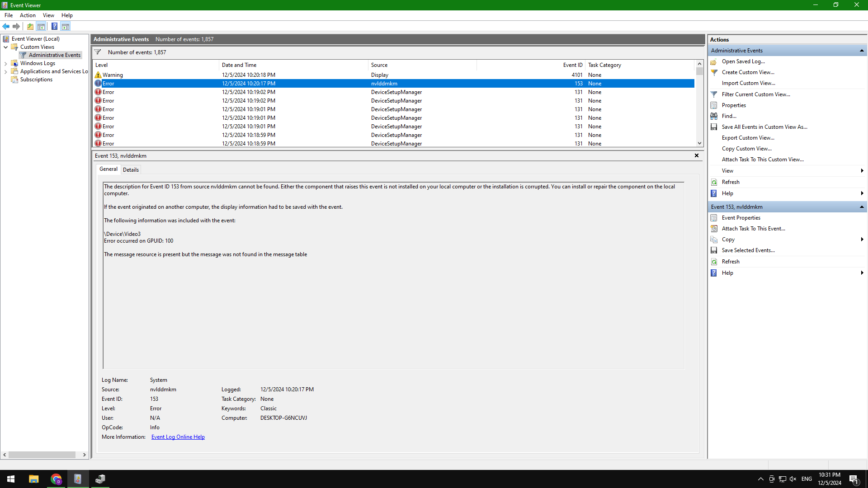Click the Properties icon in Actions pane
The height and width of the screenshot is (488, 868).
click(714, 105)
